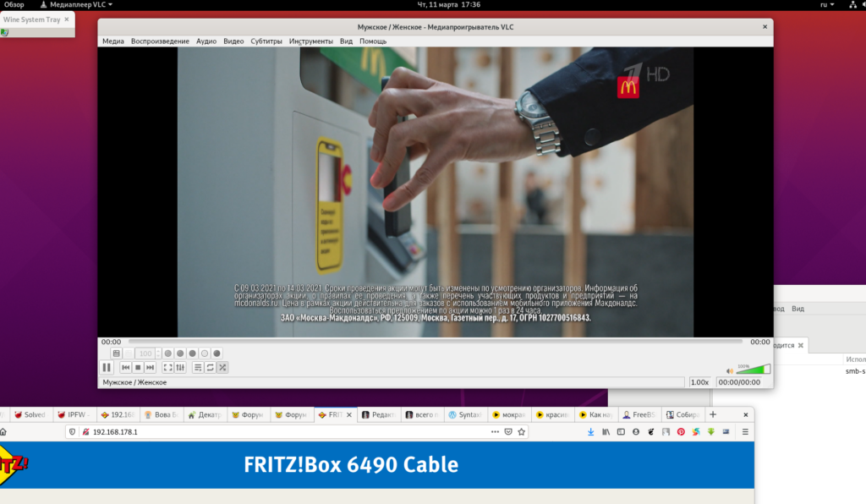Click the tracking protection shield icon
The image size is (866, 504).
tap(72, 431)
